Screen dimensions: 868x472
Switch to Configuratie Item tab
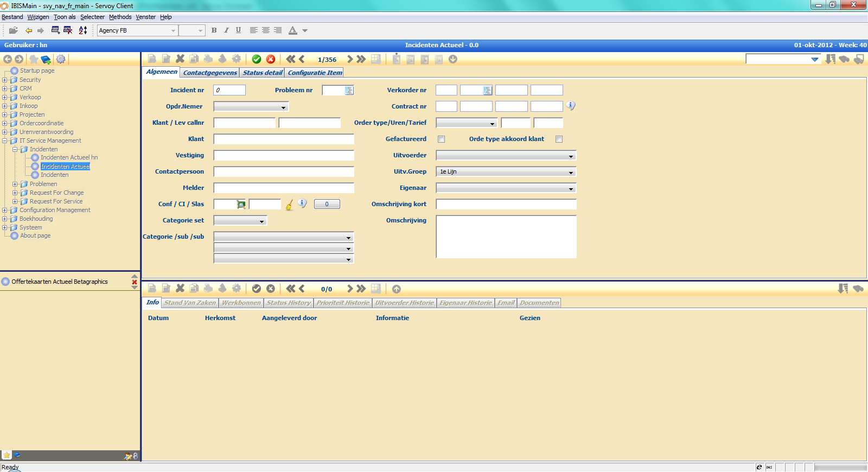(315, 73)
